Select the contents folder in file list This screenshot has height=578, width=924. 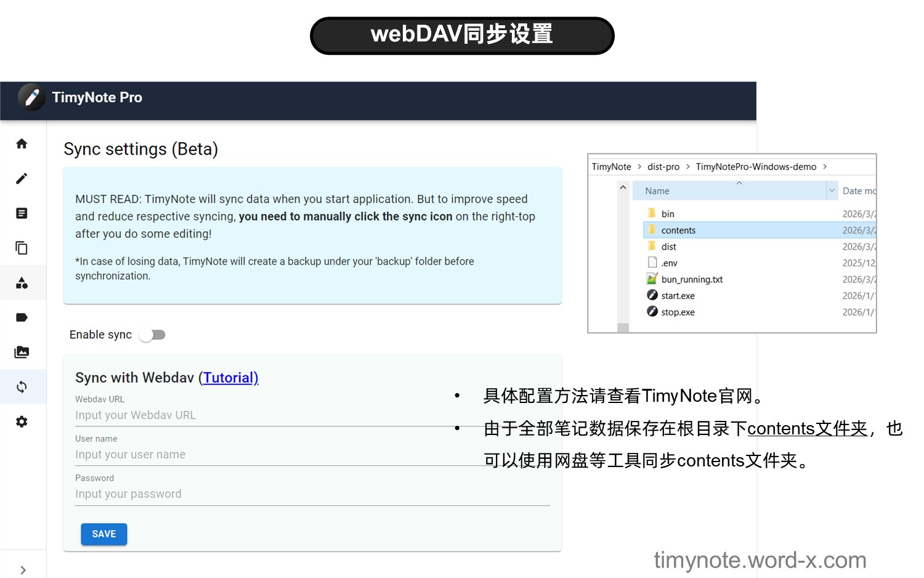click(678, 230)
